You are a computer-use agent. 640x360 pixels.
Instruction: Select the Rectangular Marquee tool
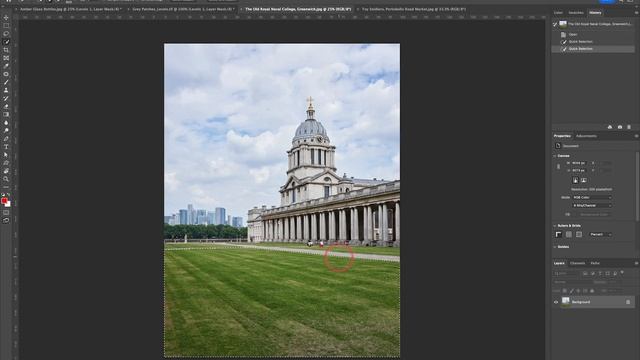pos(6,26)
